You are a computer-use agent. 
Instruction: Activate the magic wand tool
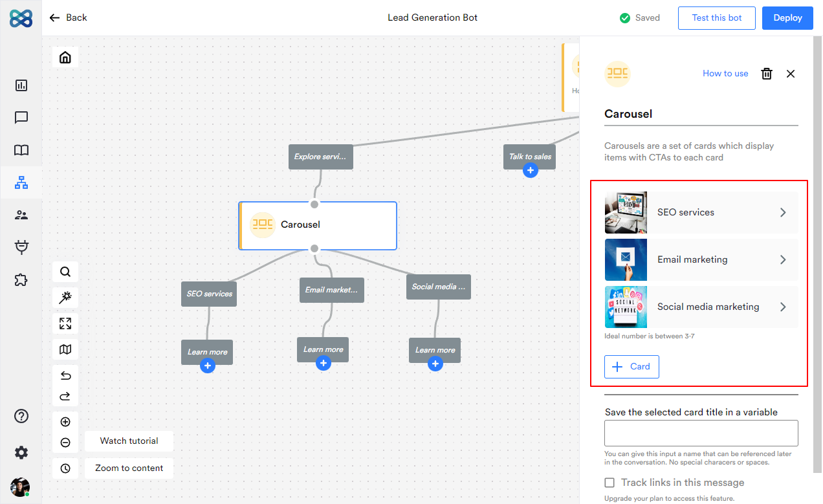click(x=65, y=298)
